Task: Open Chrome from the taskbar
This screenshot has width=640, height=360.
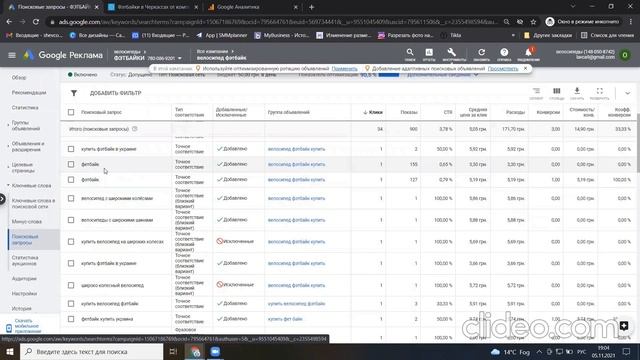Action: click(x=196, y=351)
